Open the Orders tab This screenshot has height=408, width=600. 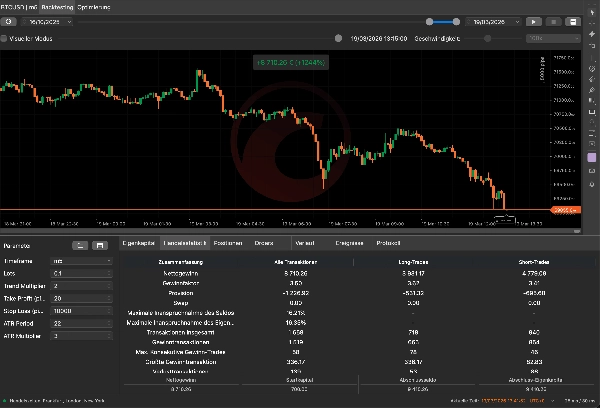pyautogui.click(x=264, y=243)
